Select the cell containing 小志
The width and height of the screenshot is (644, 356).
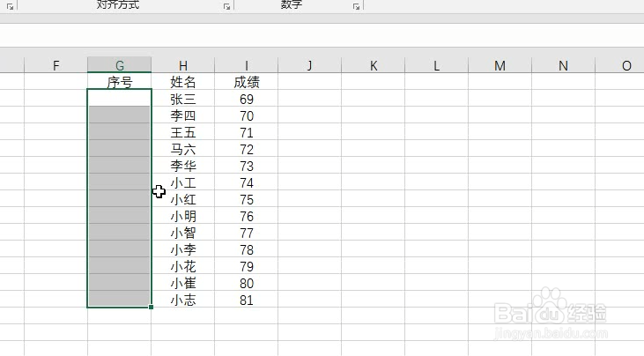(x=182, y=300)
